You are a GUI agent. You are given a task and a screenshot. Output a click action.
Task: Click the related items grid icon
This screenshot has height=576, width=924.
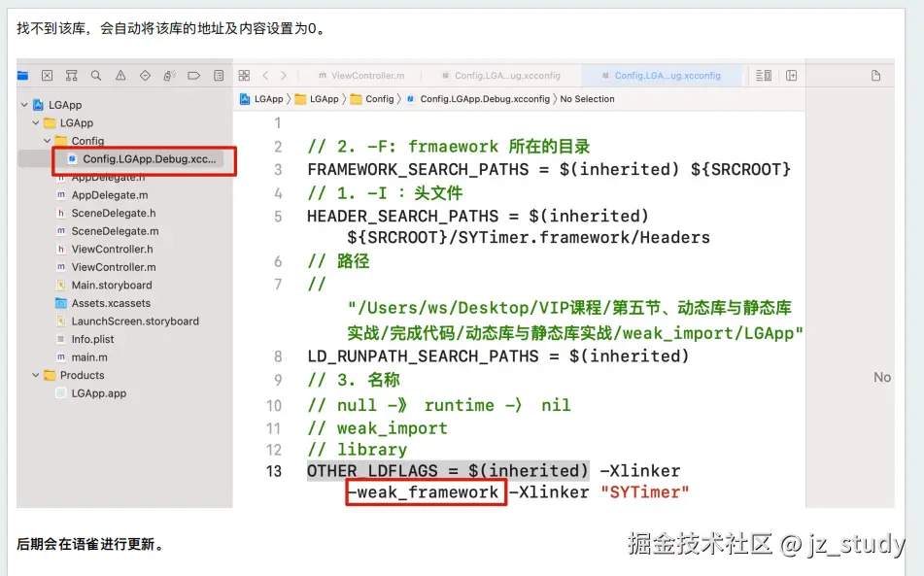point(244,76)
